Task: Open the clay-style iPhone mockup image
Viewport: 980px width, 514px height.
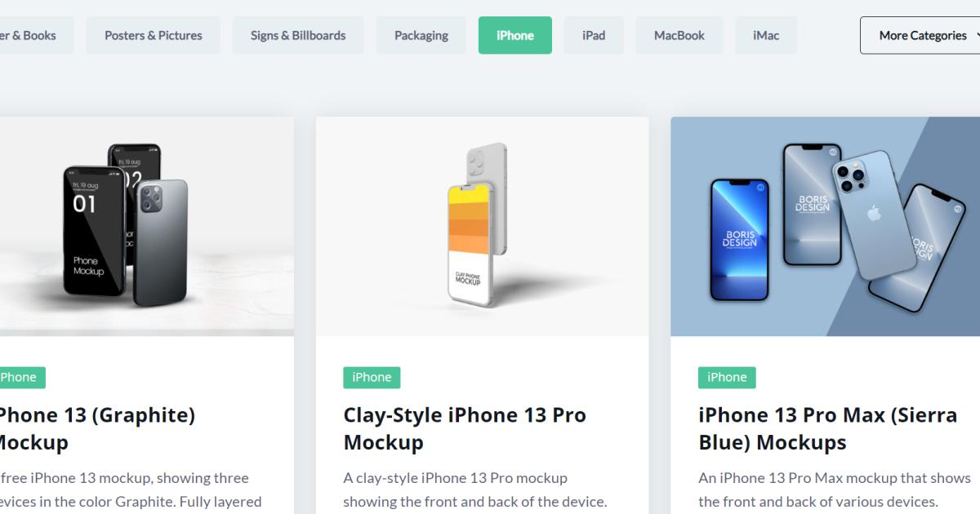Action: coord(483,226)
